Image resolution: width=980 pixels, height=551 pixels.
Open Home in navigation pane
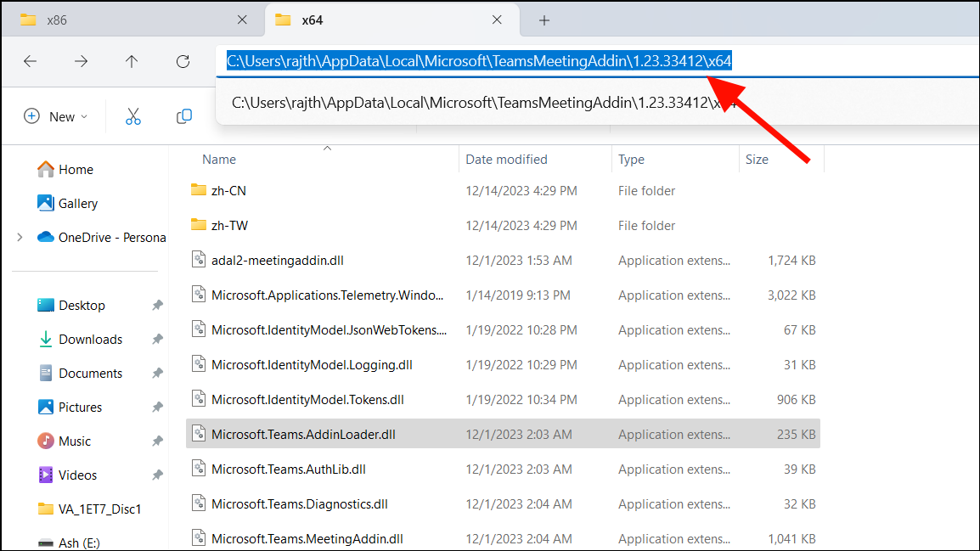tap(65, 169)
